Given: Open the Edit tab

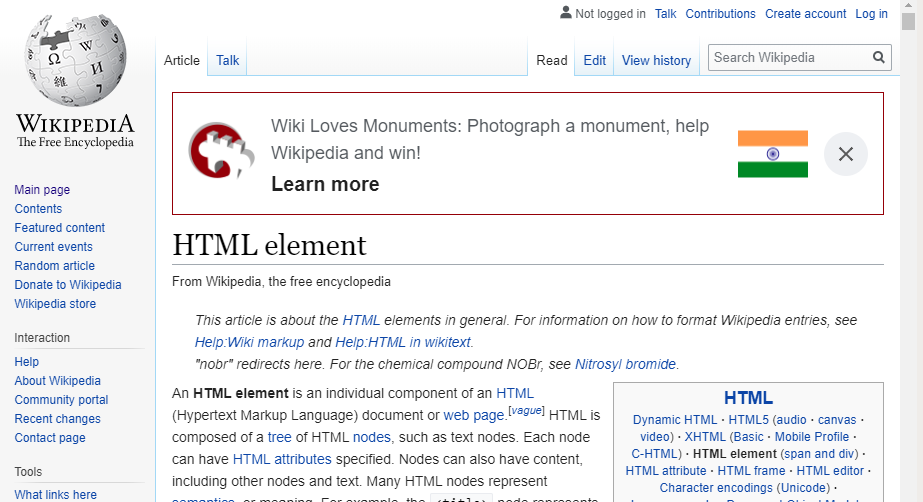Looking at the screenshot, I should [x=595, y=60].
